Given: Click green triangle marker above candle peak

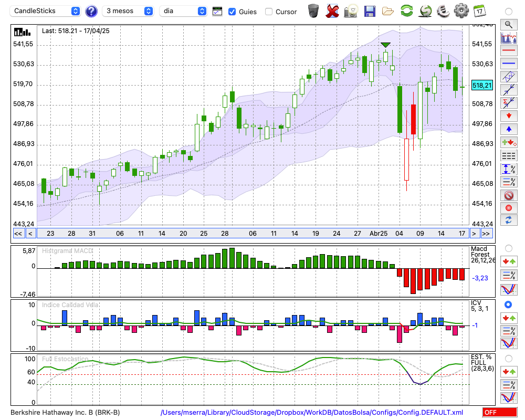Looking at the screenshot, I should click(x=386, y=45).
